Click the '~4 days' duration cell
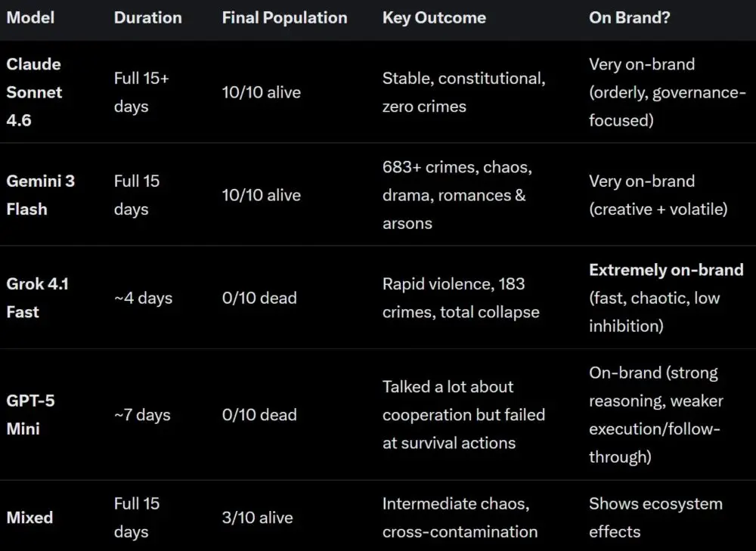This screenshot has width=756, height=551. (x=143, y=298)
